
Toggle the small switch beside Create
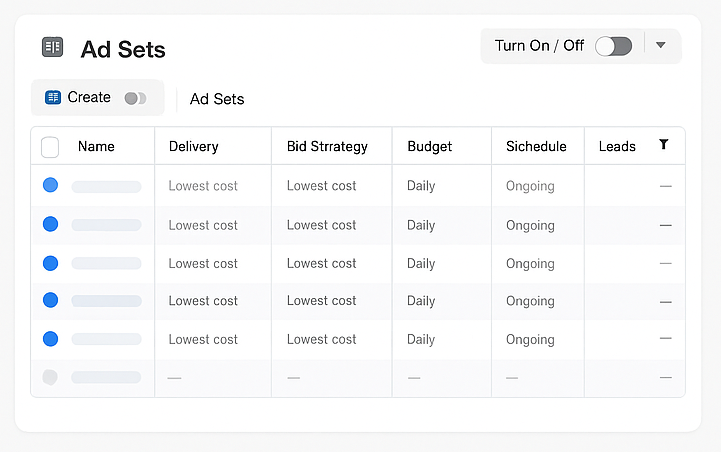135,98
